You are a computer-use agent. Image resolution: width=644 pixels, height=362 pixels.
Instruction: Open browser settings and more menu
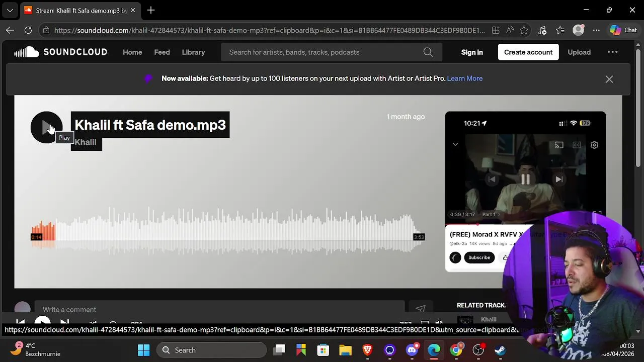[x=596, y=30]
